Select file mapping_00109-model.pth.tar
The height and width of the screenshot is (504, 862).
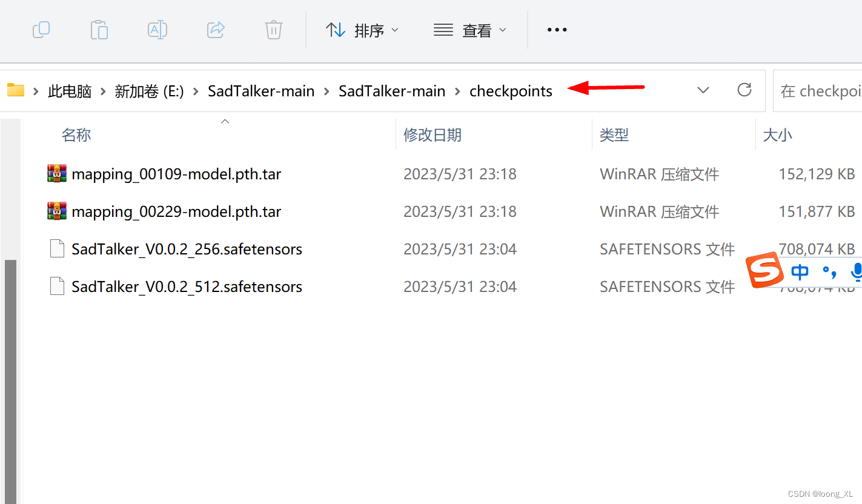click(176, 174)
